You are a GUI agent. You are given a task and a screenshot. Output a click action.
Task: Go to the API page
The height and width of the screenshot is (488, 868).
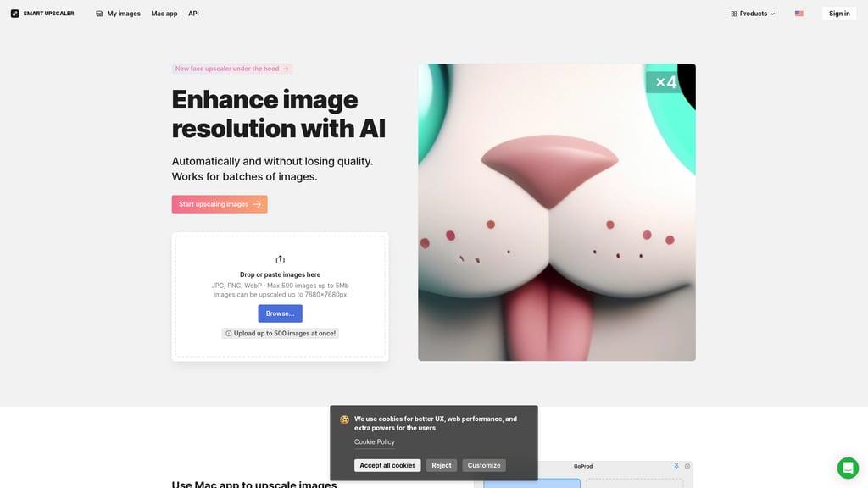(193, 14)
